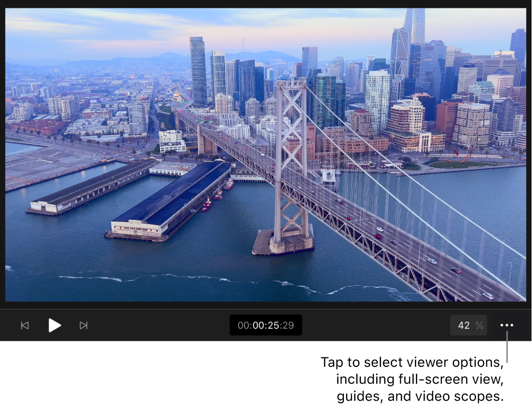Adjust viewer magnification at 42 percent
The height and width of the screenshot is (410, 532).
pyautogui.click(x=468, y=325)
